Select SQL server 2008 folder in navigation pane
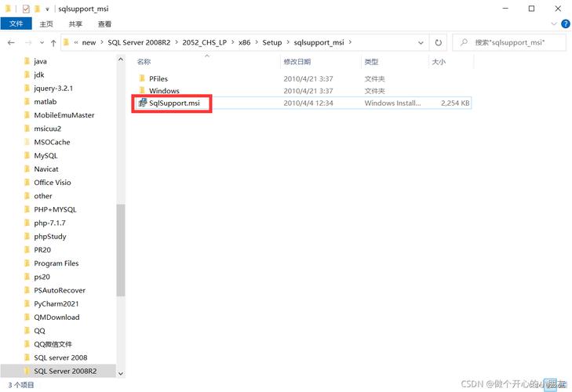The height and width of the screenshot is (392, 572). [x=60, y=358]
